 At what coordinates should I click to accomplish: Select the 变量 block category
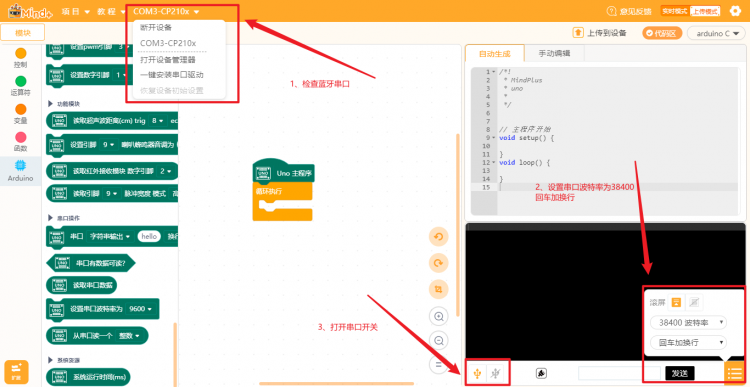(x=21, y=114)
